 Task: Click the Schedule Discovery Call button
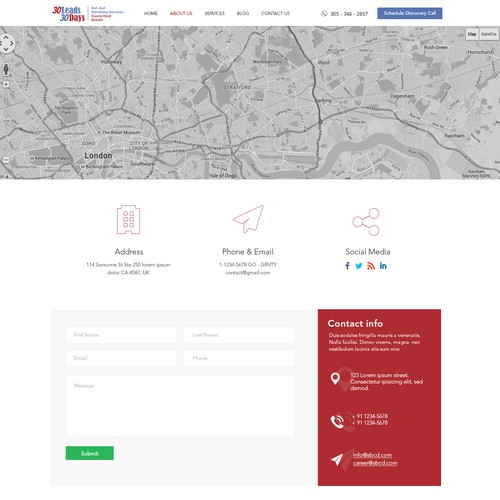tap(410, 13)
